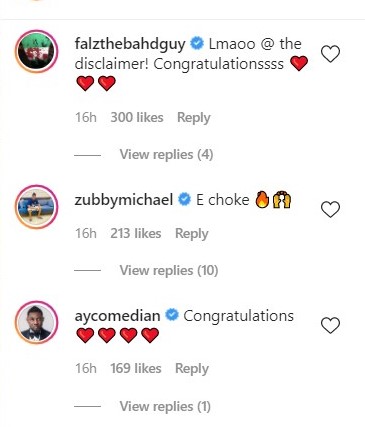Open the aycomedian username link
The image size is (365, 427).
tap(117, 316)
